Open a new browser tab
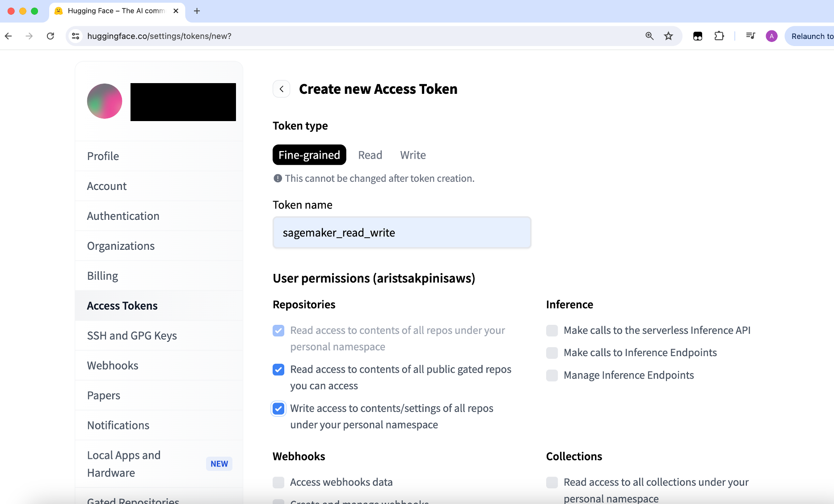Screen dimensions: 834x504 (197, 11)
